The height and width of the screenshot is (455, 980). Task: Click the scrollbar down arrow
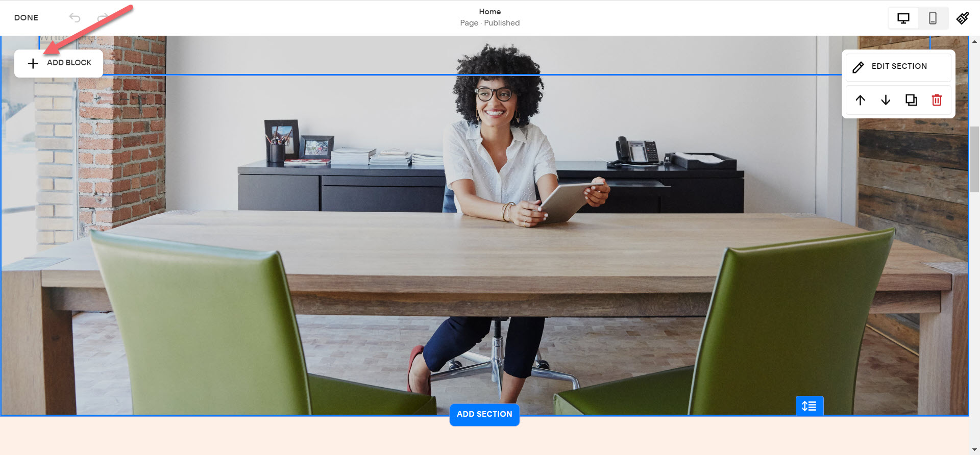[974, 449]
